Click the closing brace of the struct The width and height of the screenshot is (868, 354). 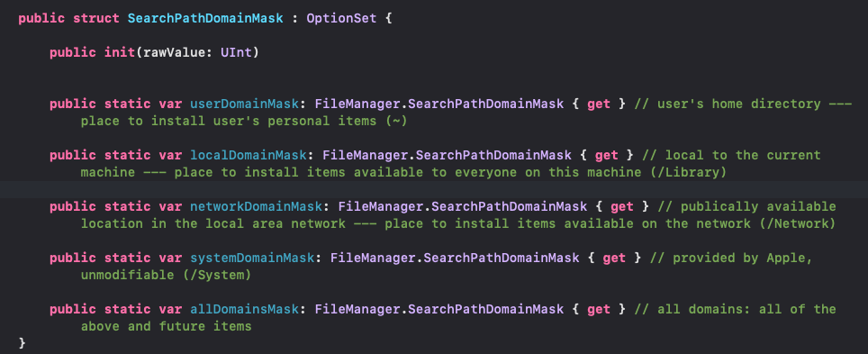tap(22, 343)
